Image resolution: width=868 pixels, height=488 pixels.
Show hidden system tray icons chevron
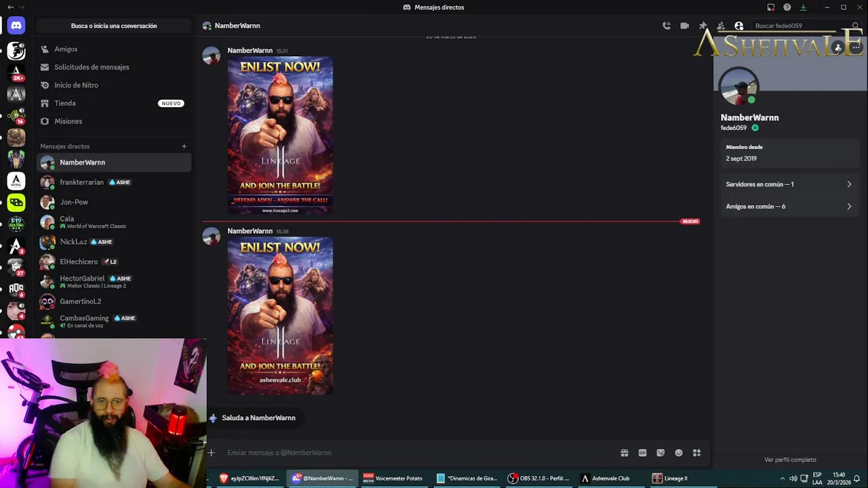pos(783,479)
